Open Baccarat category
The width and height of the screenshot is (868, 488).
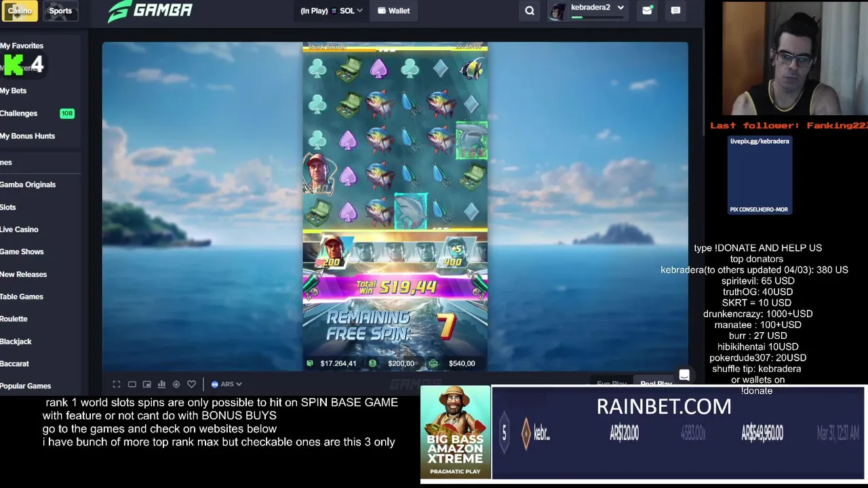point(14,363)
